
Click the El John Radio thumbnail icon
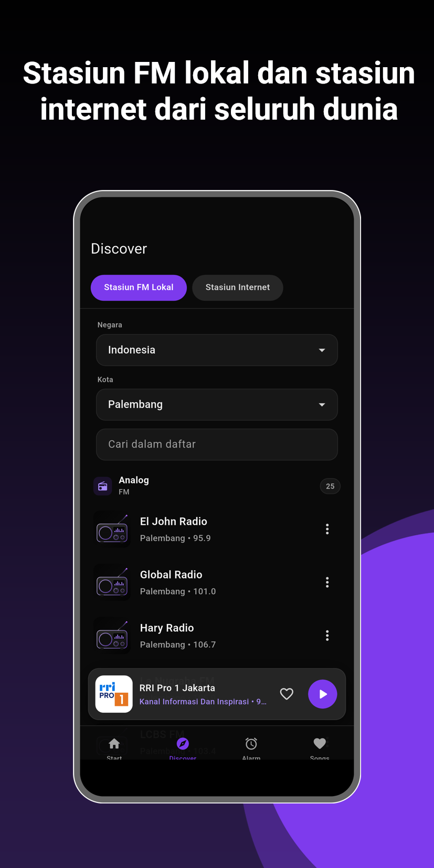pos(112,530)
